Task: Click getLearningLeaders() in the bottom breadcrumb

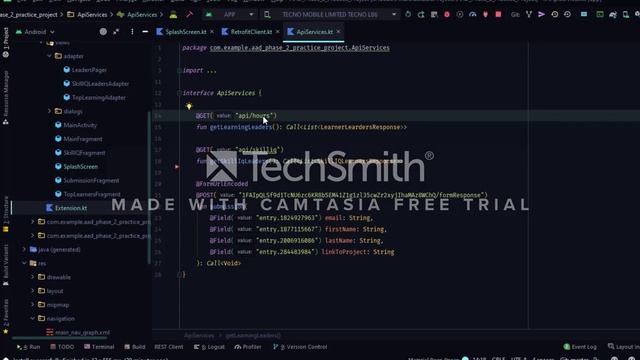Action: click(x=253, y=336)
